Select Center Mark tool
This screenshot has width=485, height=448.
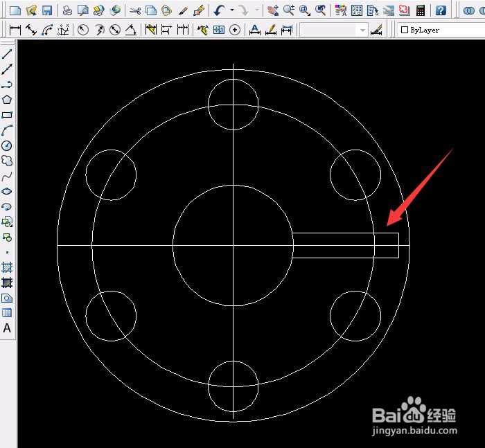[x=235, y=30]
